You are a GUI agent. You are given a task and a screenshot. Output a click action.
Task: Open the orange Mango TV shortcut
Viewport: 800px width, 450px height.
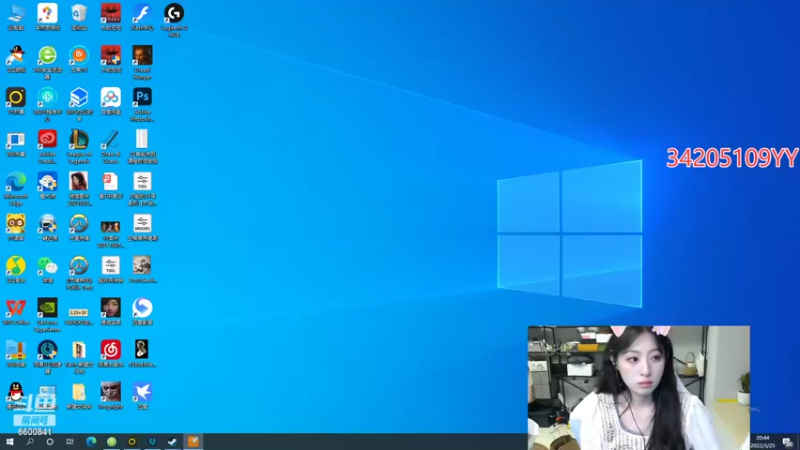tap(79, 59)
